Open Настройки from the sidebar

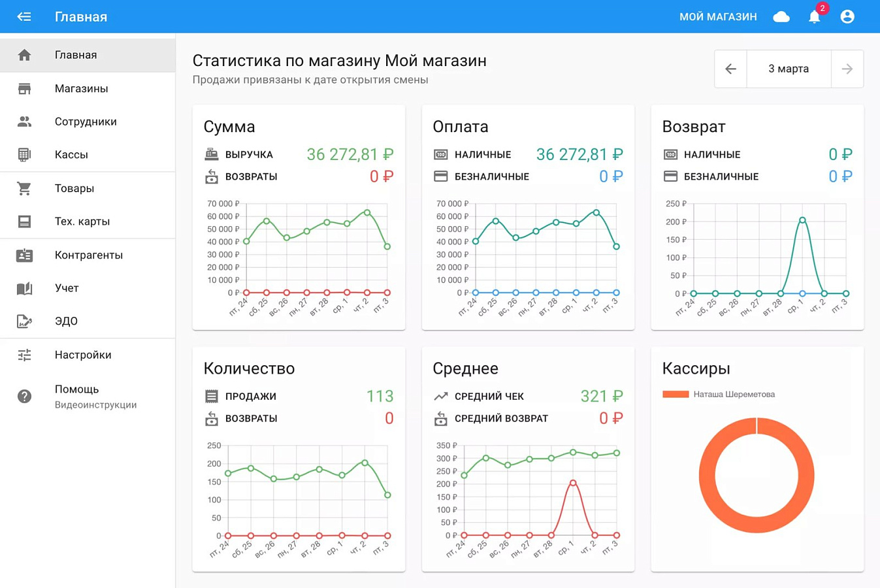pyautogui.click(x=88, y=355)
